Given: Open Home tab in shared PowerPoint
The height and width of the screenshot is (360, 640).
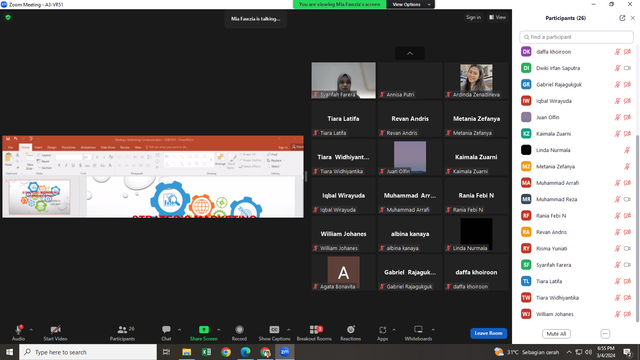Looking at the screenshot, I should [x=25, y=147].
